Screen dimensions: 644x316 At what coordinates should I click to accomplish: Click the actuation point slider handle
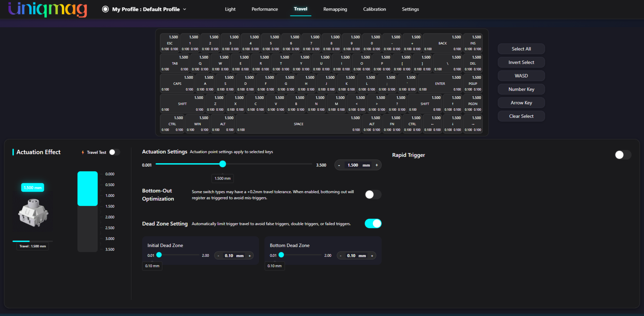coord(223,164)
